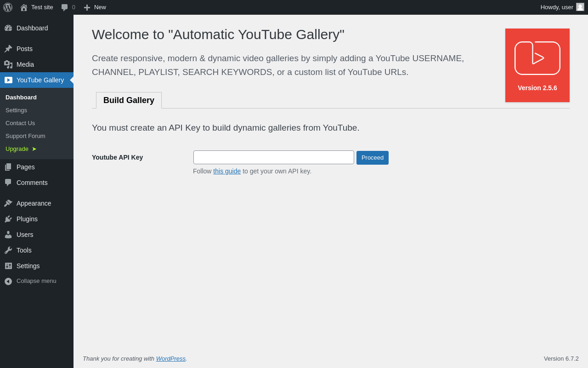Open the Media menu
588x368 pixels.
tap(37, 64)
